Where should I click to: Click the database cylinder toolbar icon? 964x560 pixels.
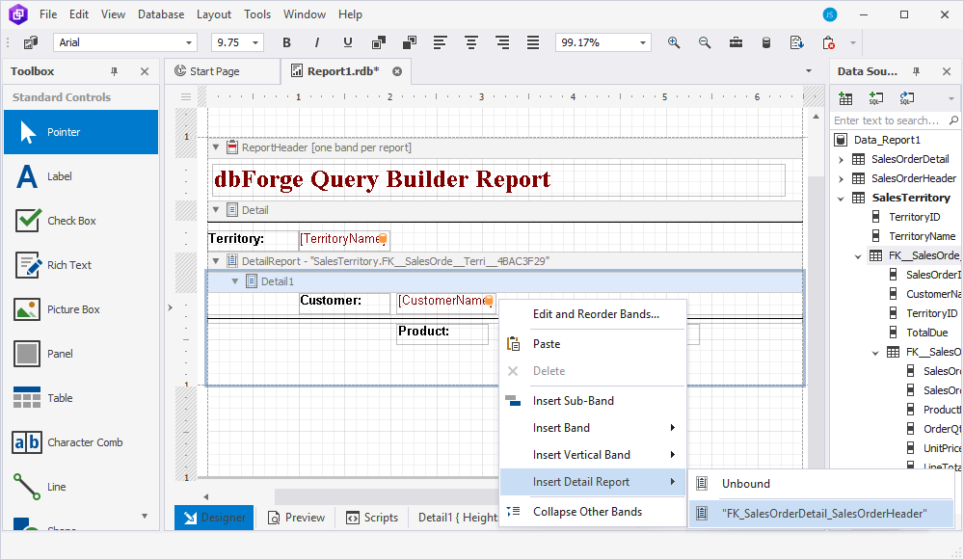click(x=766, y=42)
